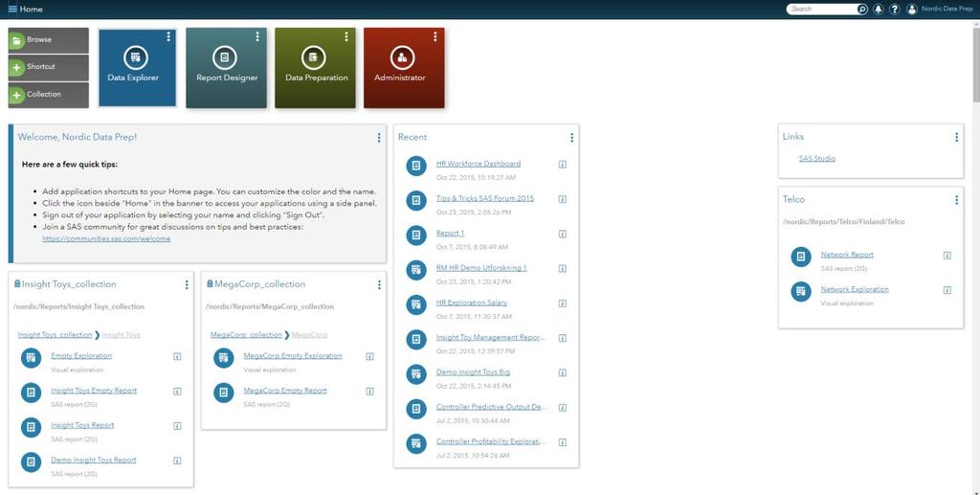Open the side panel hamburger menu beside Home
Screen dimensions: 980x495
(12, 9)
